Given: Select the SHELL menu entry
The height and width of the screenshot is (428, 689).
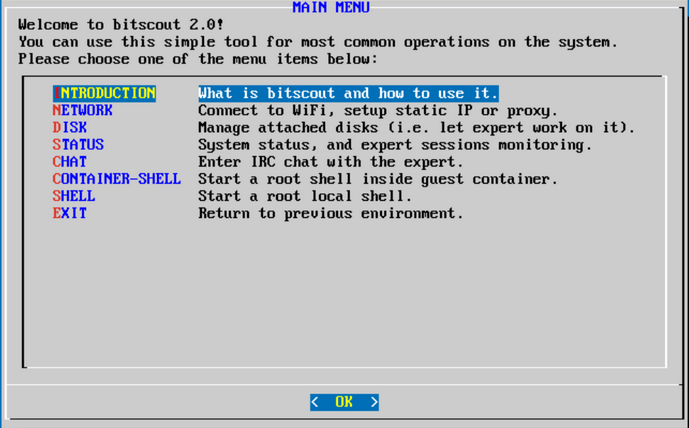Looking at the screenshot, I should [x=74, y=196].
